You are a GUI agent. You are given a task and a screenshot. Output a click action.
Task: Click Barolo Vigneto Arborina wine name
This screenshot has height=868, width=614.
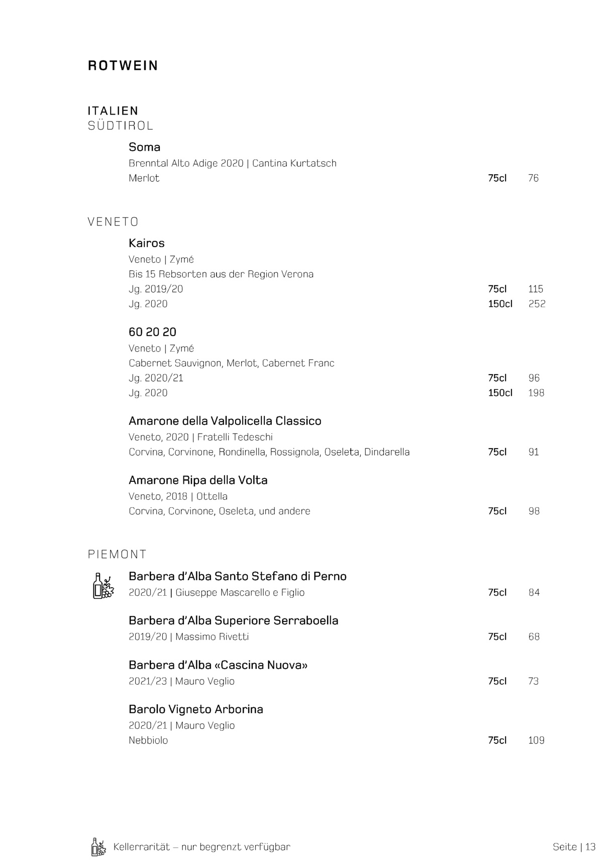196,709
